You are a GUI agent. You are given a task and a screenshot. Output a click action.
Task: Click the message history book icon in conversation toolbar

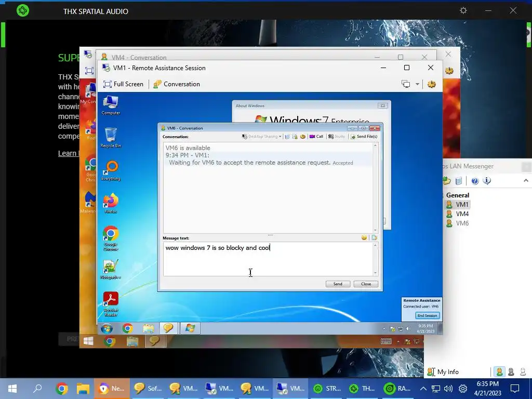[x=287, y=137]
